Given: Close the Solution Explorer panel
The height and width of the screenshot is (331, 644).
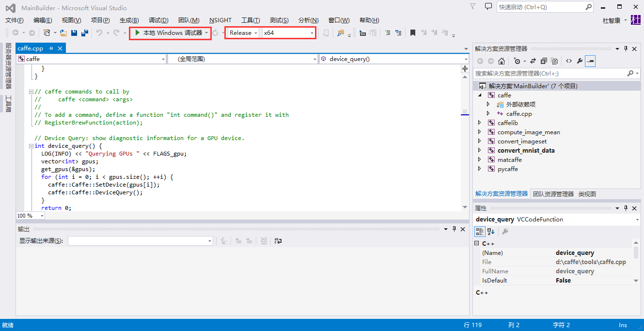Looking at the screenshot, I should point(635,48).
